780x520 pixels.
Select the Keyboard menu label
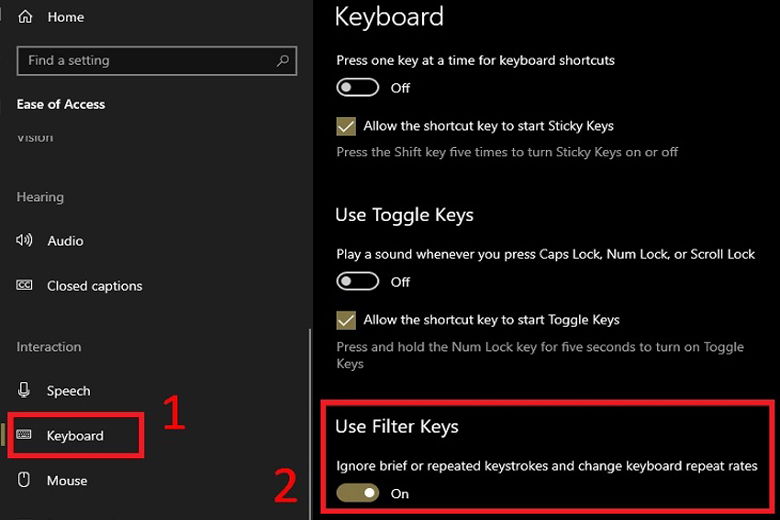(75, 436)
